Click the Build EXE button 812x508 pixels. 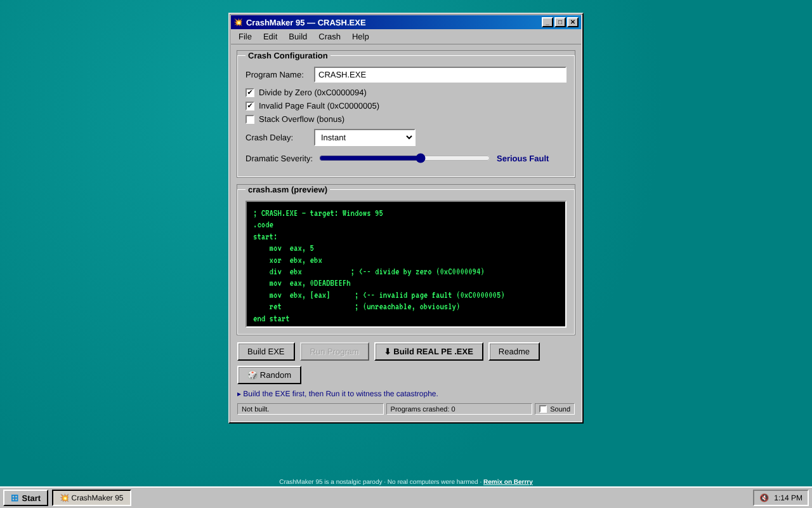(x=266, y=352)
